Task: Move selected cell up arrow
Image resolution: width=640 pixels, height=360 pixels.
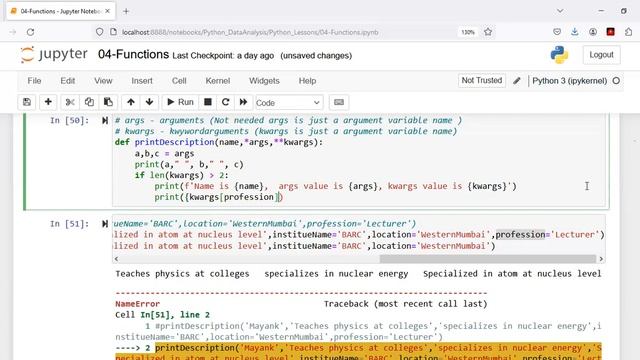Action: pos(131,102)
